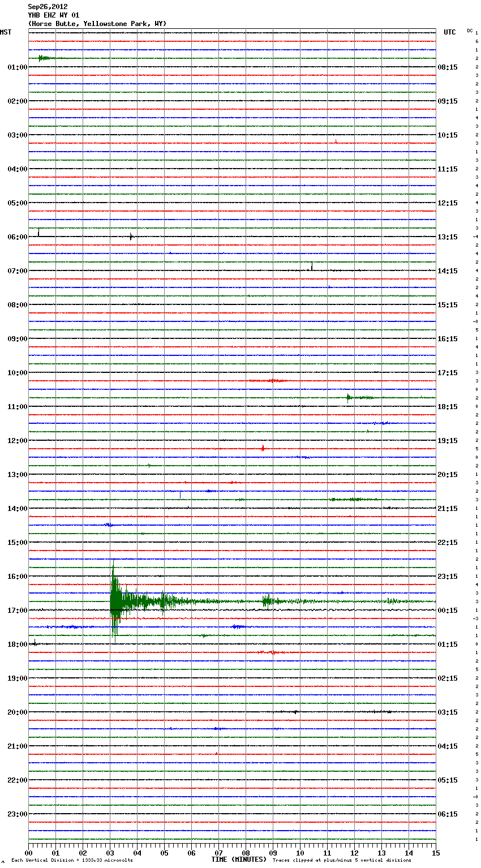
Task: Click the 21:15 UTC time label
Action: [448, 509]
